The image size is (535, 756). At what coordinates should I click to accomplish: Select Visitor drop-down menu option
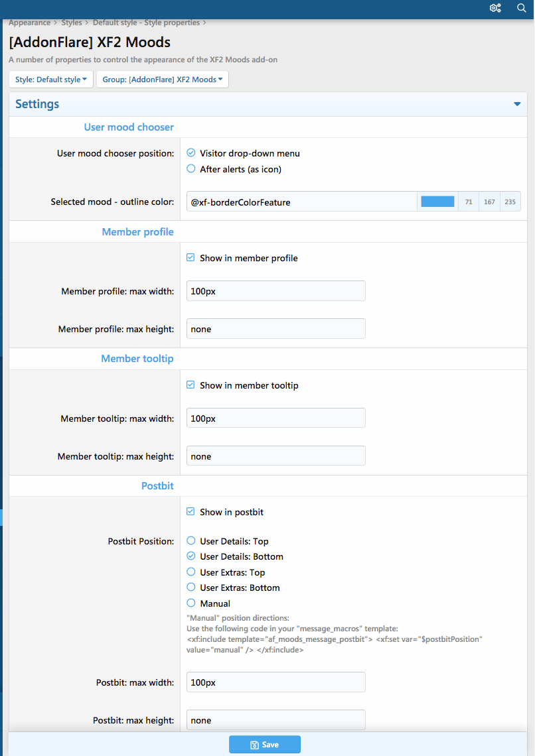point(191,153)
